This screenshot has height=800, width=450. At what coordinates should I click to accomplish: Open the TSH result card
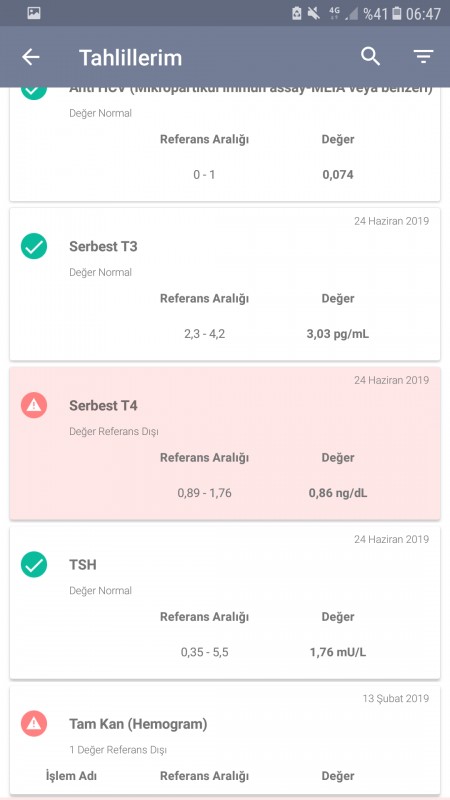pyautogui.click(x=225, y=602)
